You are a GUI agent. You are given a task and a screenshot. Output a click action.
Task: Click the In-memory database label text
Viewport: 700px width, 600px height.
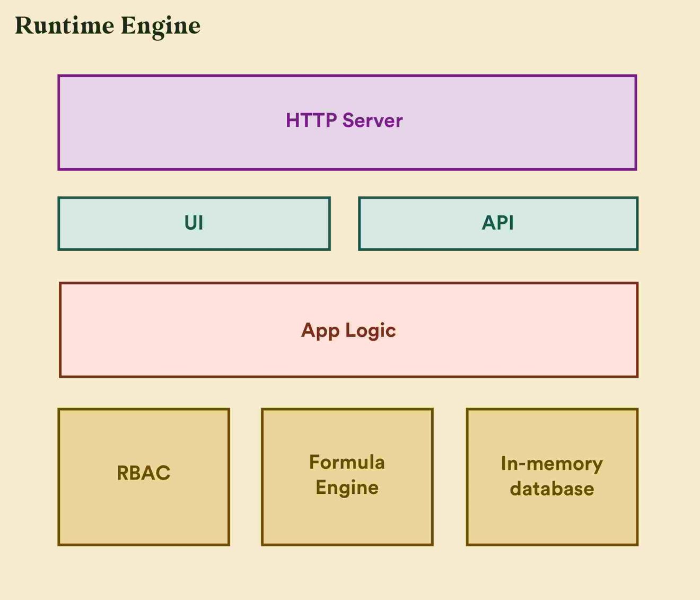tap(551, 476)
